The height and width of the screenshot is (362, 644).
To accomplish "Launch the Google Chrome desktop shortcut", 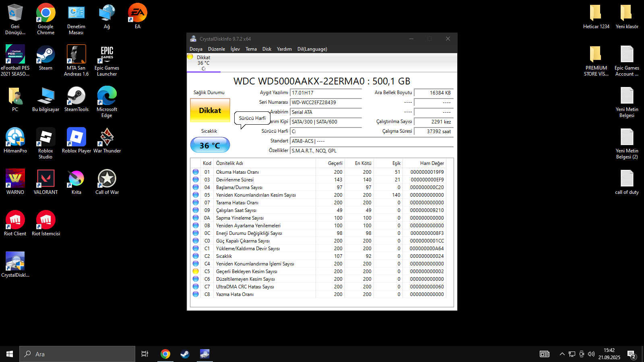I will [46, 19].
